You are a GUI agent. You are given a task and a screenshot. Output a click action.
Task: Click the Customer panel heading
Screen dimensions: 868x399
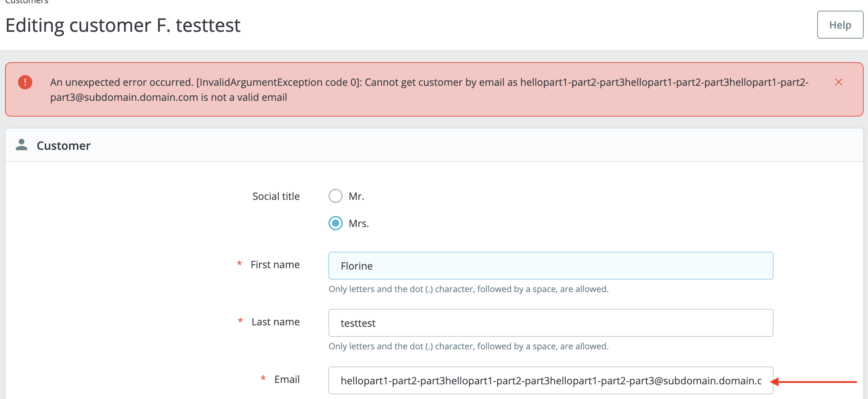coord(63,146)
